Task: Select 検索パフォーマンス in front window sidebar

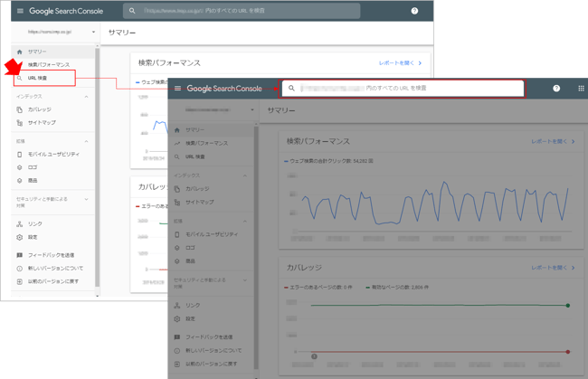Action: point(206,143)
